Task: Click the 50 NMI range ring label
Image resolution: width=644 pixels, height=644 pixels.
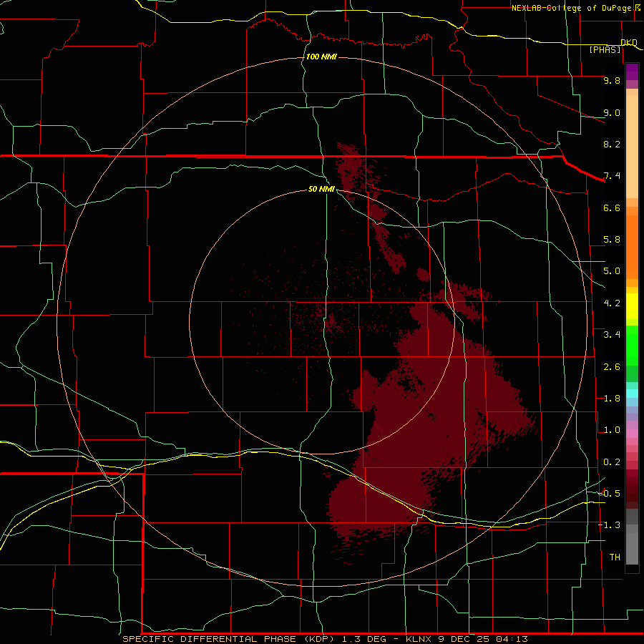Action: click(x=321, y=189)
